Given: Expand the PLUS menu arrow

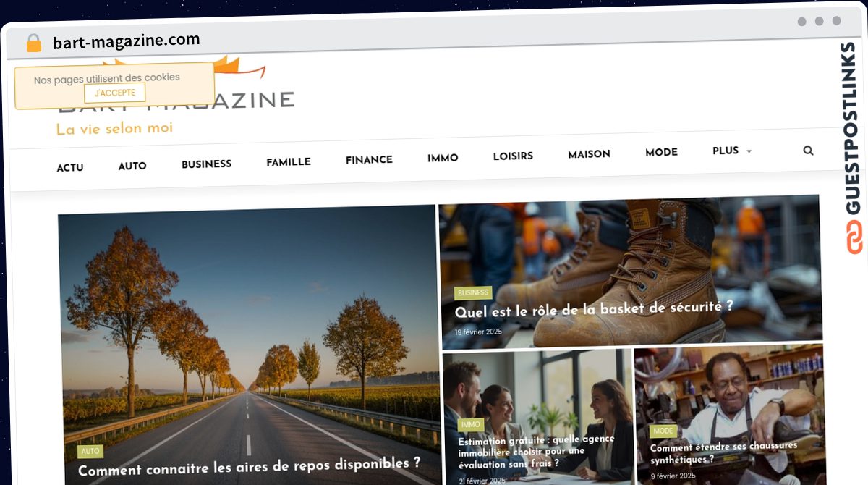Looking at the screenshot, I should click(x=749, y=151).
